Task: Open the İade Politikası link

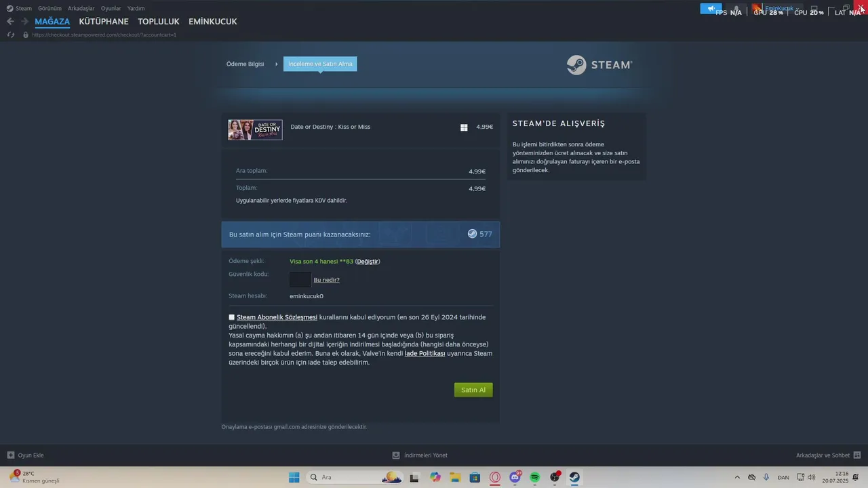Action: tap(425, 353)
